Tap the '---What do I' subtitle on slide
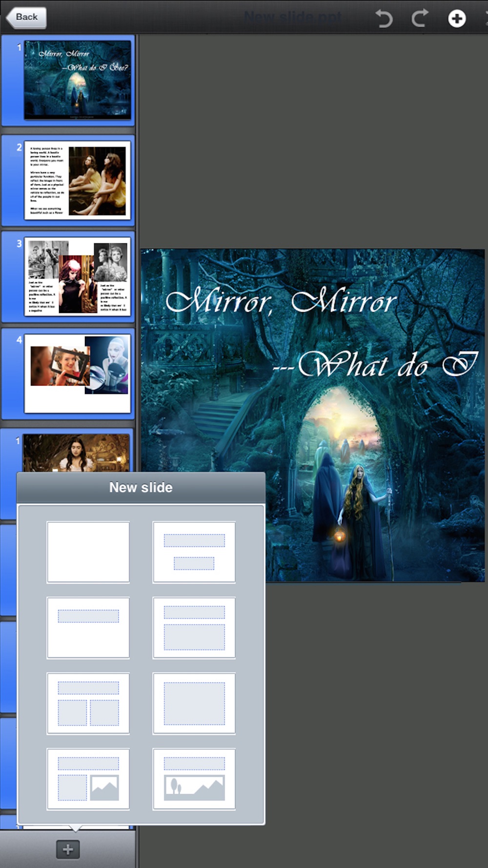Screen dimensions: 488x868 click(375, 365)
